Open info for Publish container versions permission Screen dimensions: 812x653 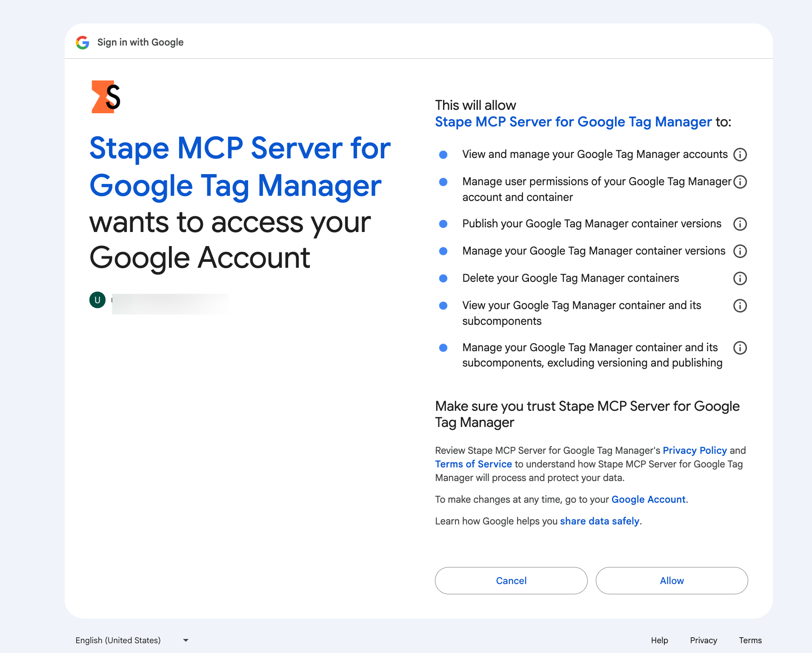tap(740, 224)
